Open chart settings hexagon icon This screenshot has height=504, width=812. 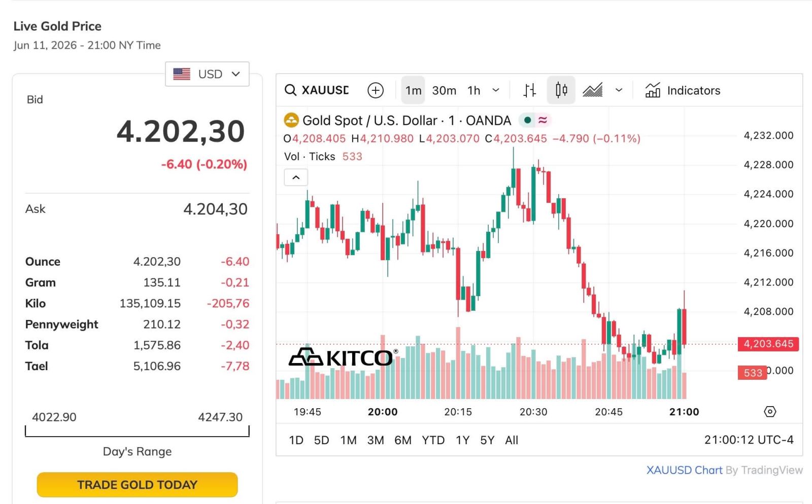[x=770, y=412]
